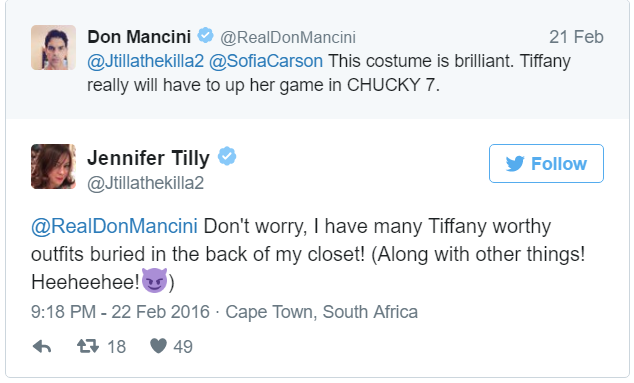Click the Cape Town, South Africa location
634x383 pixels.
coord(321,312)
